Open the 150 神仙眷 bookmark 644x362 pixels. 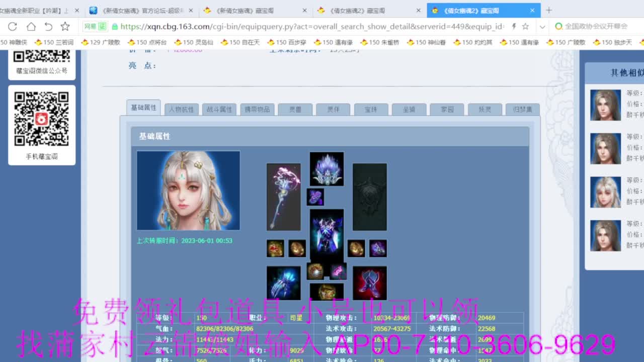pyautogui.click(x=426, y=43)
